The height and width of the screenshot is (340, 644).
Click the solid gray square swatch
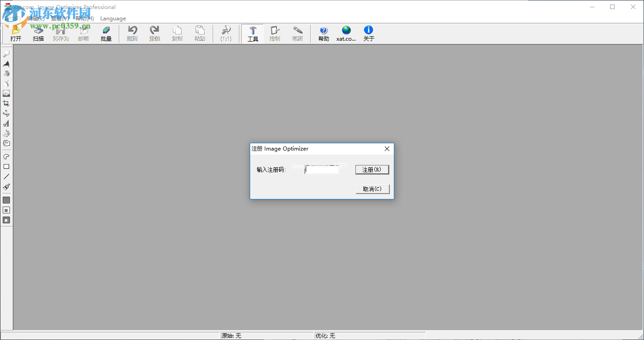pyautogui.click(x=6, y=200)
